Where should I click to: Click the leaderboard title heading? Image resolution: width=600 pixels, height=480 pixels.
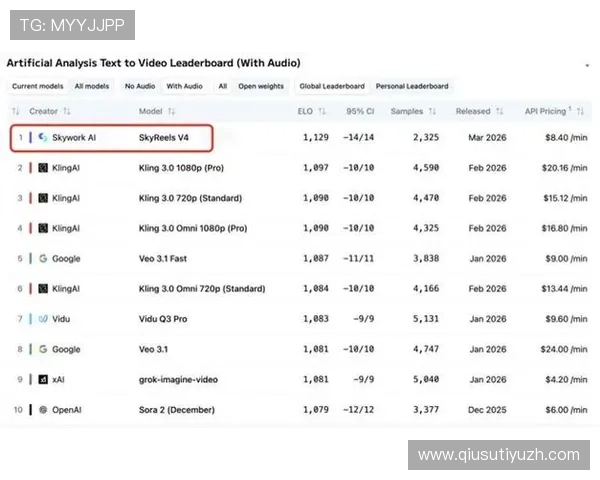(153, 63)
